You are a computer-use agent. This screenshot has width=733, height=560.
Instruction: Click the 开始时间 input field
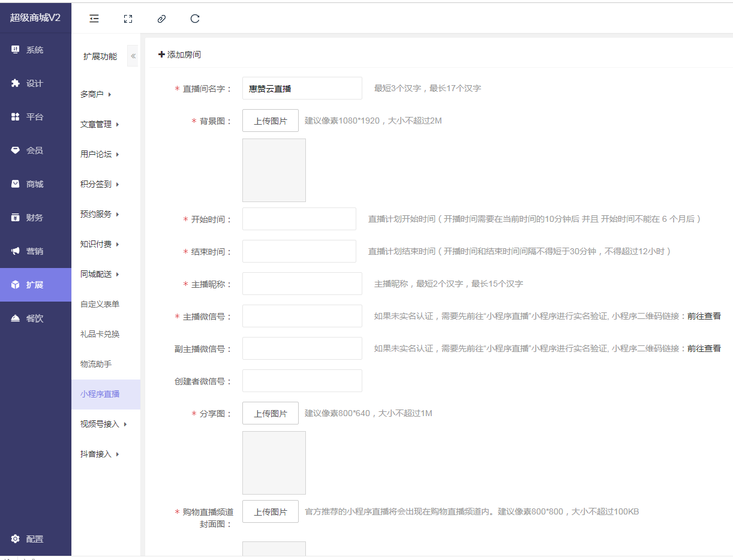(299, 219)
